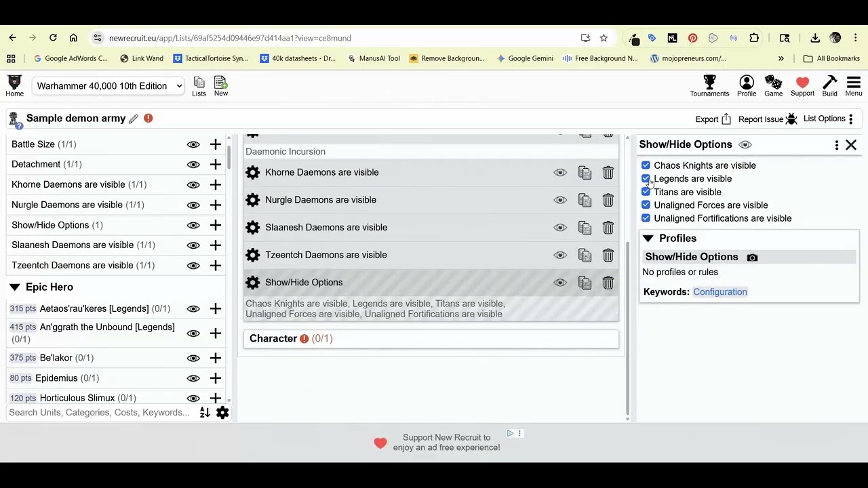Uncheck Chaos Knights are visible
The height and width of the screenshot is (488, 868).
pos(646,165)
